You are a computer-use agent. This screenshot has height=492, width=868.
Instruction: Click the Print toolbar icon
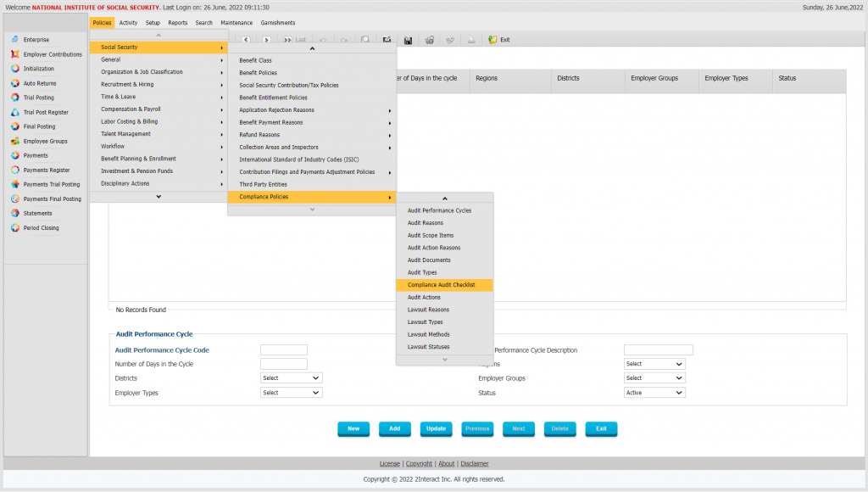click(471, 39)
